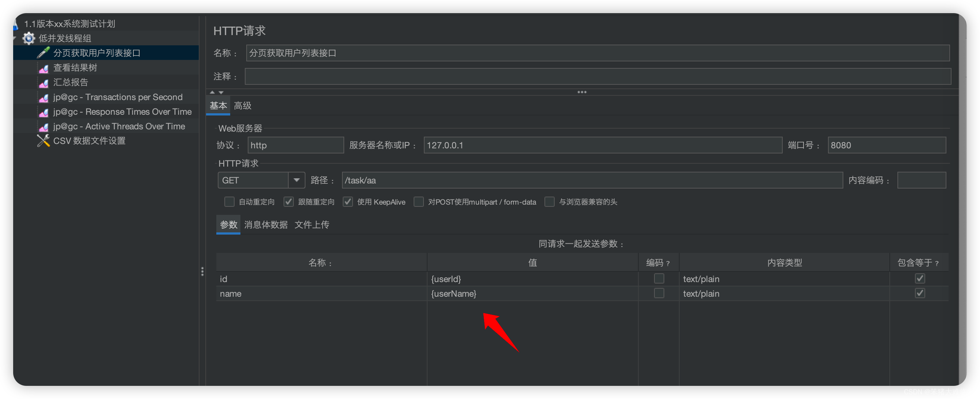Click the {userId} value cell

(x=532, y=279)
